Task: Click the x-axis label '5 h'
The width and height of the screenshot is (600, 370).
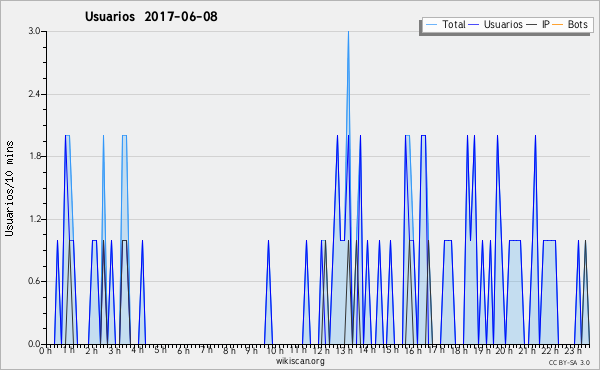Action: coord(160,350)
